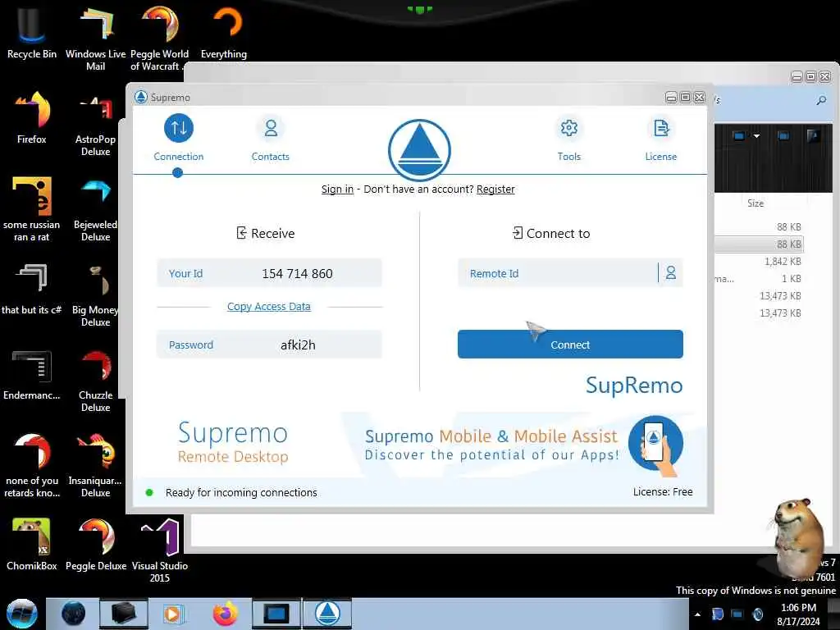Open AstroPop Deluxe desktop icon

coord(95,125)
